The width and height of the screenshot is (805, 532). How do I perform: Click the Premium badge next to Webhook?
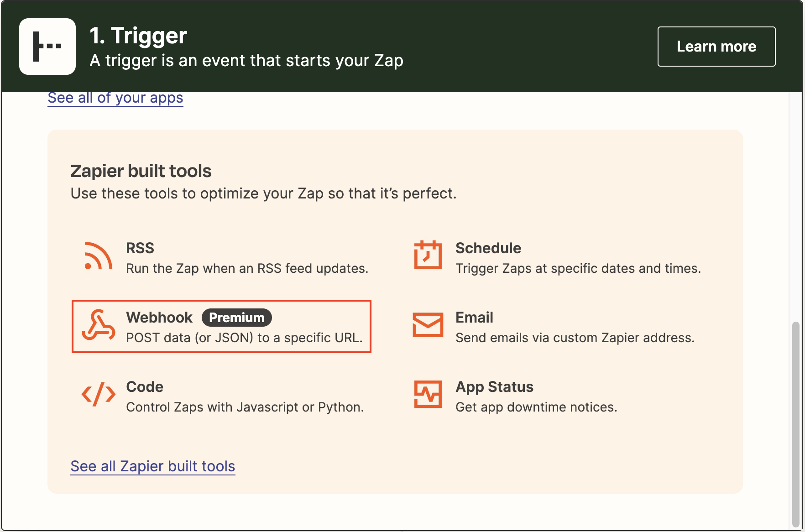point(236,318)
